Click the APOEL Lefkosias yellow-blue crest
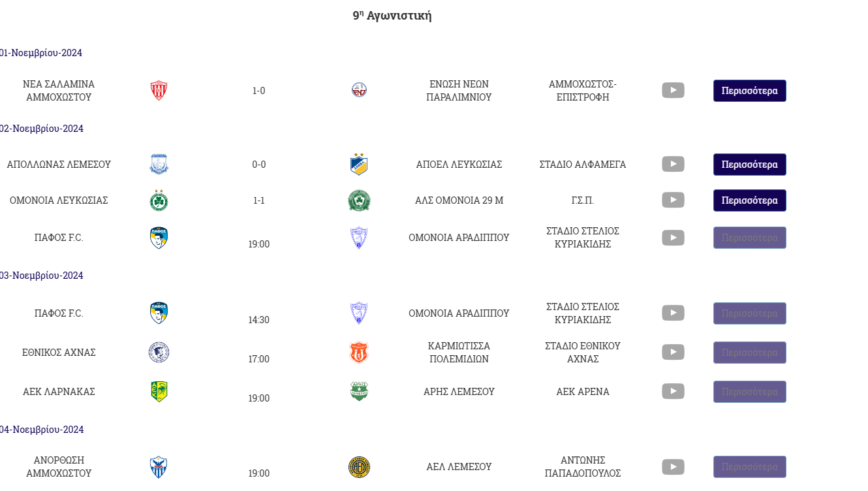Screen dimensions: 868x491 pyautogui.click(x=359, y=164)
